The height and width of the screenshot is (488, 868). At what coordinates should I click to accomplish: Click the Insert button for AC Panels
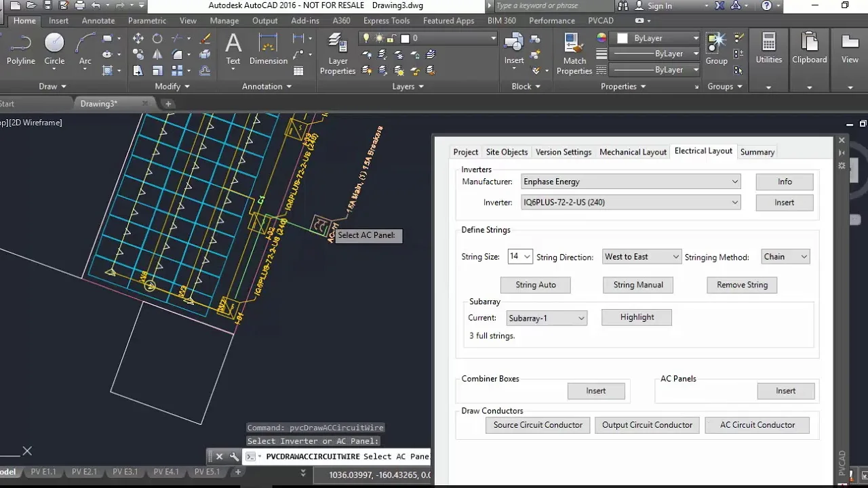[x=786, y=390]
